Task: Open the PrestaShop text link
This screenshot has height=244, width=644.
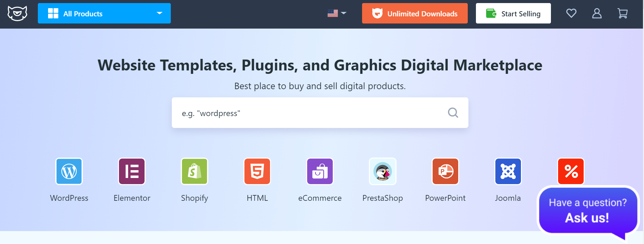Action: coord(383,198)
